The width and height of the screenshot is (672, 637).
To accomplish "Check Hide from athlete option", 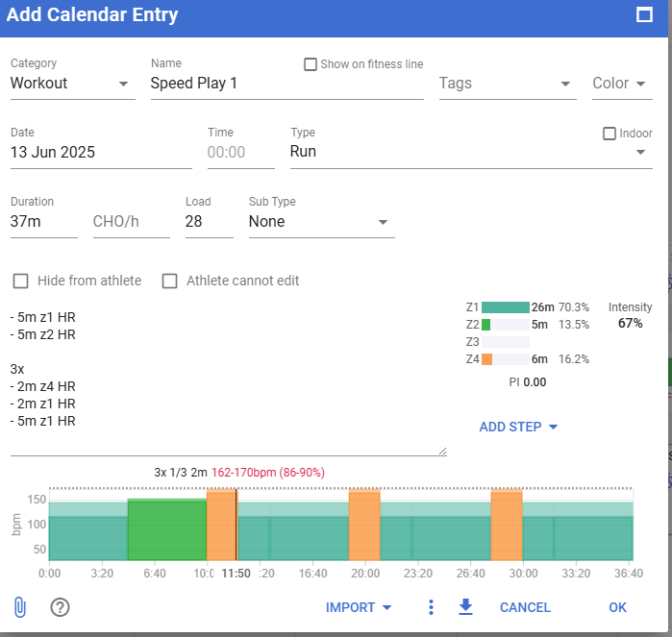I will 20,281.
